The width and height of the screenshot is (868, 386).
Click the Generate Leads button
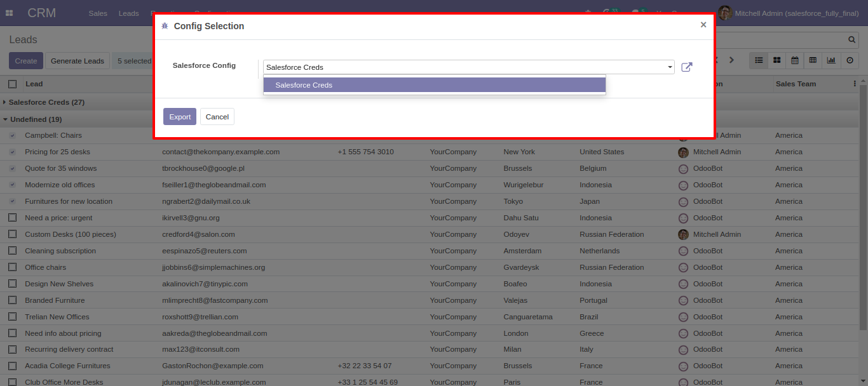coord(78,61)
